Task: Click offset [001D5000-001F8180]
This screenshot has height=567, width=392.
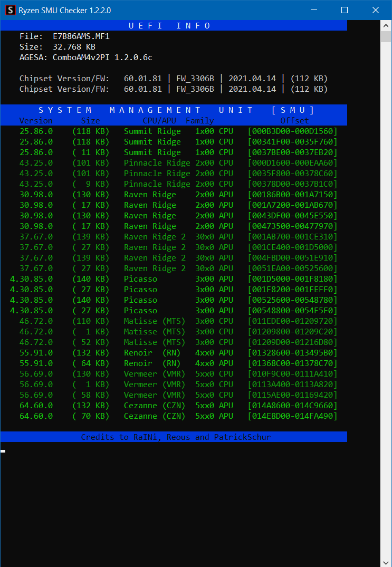Action: (293, 279)
